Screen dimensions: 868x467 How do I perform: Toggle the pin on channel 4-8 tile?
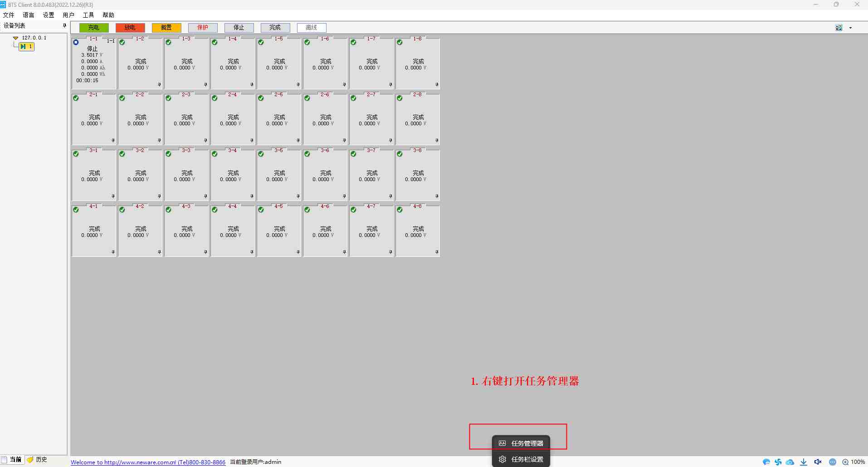[x=437, y=252]
